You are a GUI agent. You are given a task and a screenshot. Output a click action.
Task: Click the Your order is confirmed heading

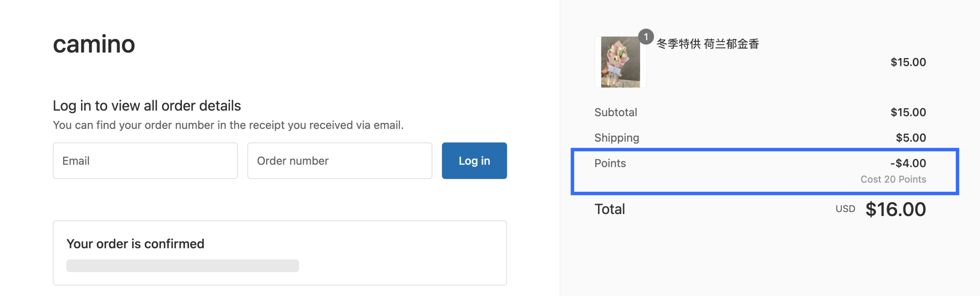135,244
